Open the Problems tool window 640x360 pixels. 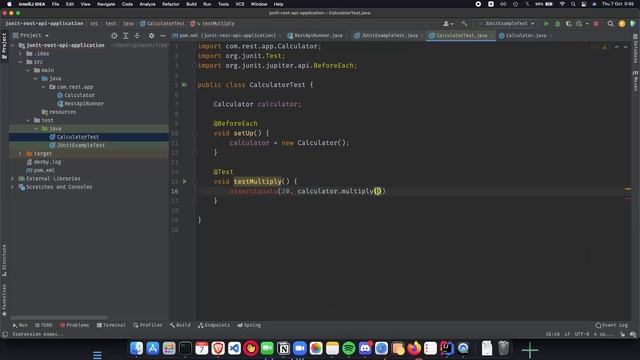tap(74, 325)
